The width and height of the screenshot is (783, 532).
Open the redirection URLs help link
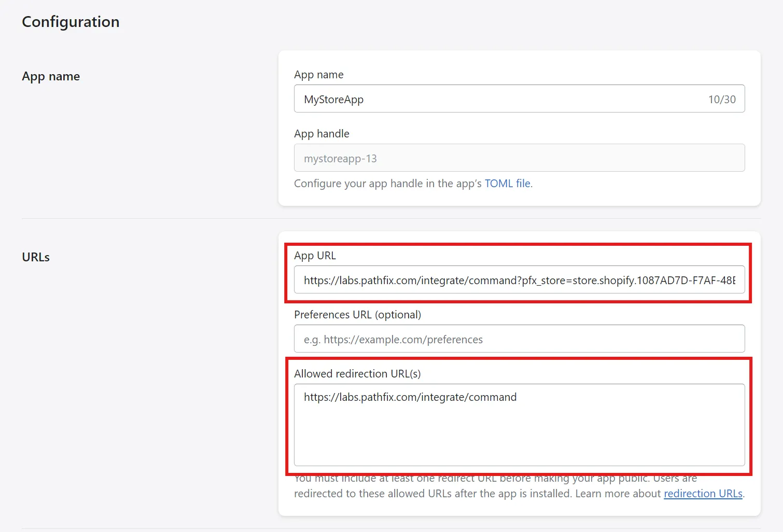(703, 494)
